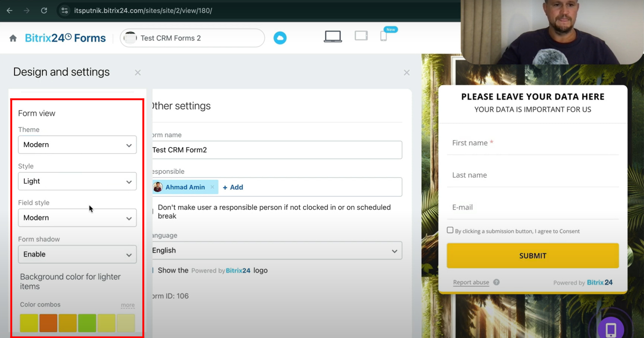Pick the pale khaki last color swatch
Viewport: 644px width, 338px height.
126,323
